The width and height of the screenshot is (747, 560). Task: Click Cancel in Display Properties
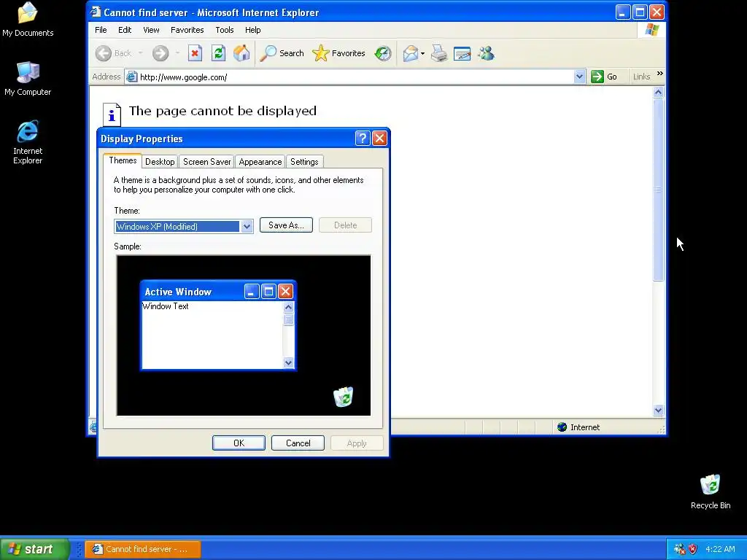[298, 443]
